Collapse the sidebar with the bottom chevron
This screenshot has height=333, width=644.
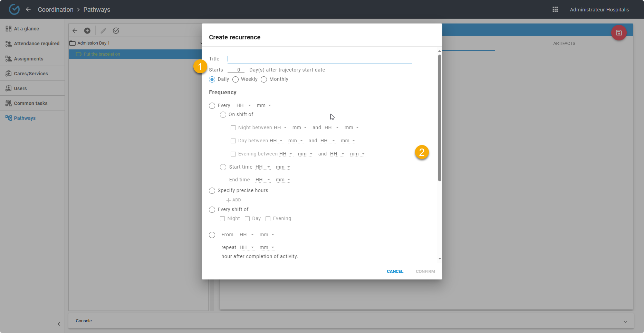coord(59,324)
